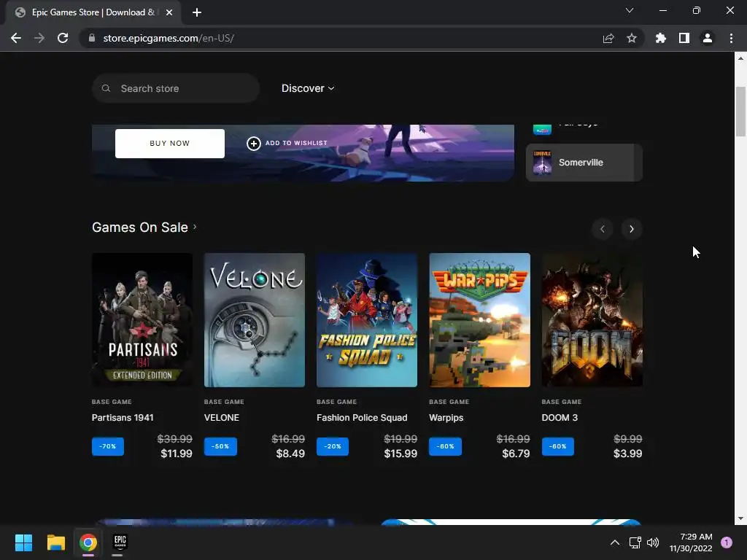
Task: Click Warpips -60% discount badge
Action: (x=446, y=447)
